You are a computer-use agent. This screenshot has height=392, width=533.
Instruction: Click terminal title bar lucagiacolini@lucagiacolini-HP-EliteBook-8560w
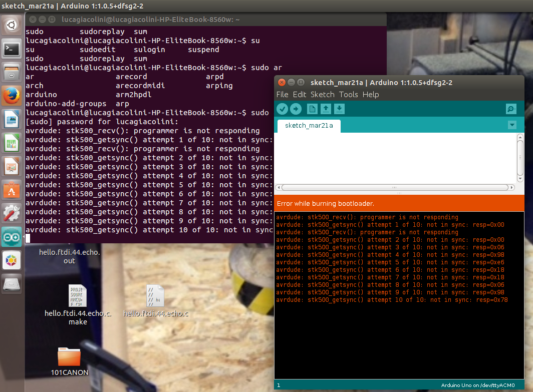click(x=150, y=20)
